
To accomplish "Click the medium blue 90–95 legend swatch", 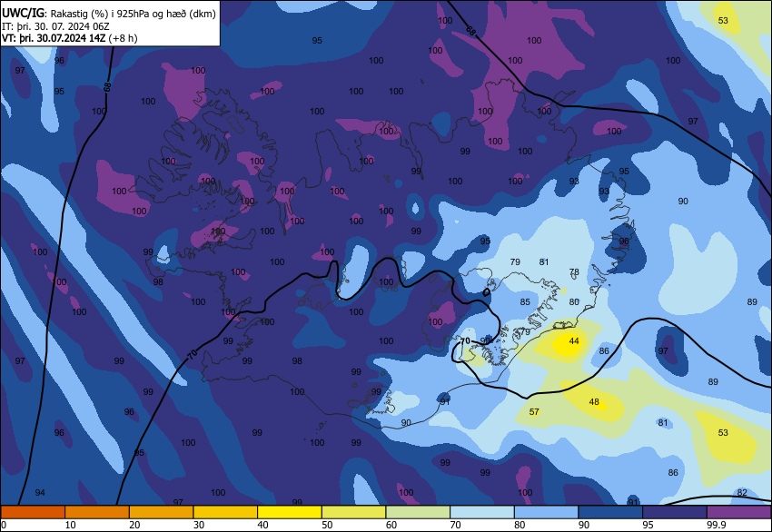I will pos(610,512).
